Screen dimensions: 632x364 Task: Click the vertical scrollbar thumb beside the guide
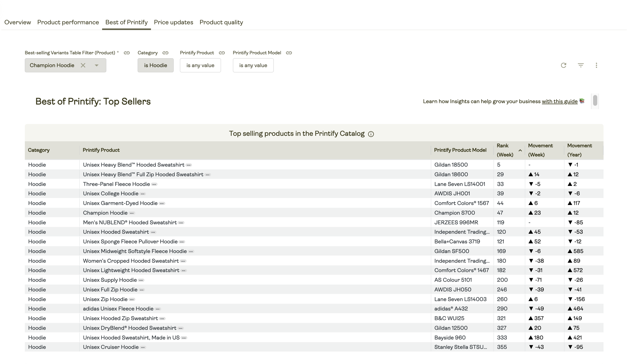click(x=595, y=101)
